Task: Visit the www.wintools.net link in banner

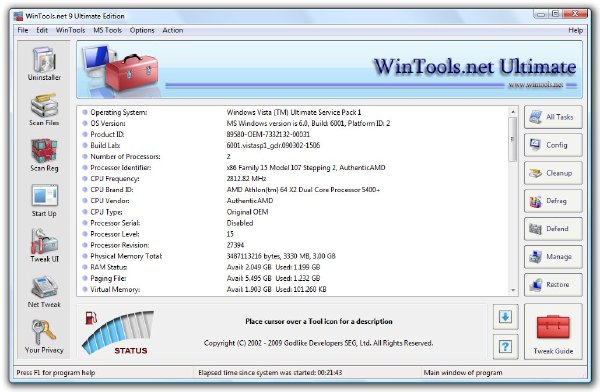Action: tap(535, 85)
